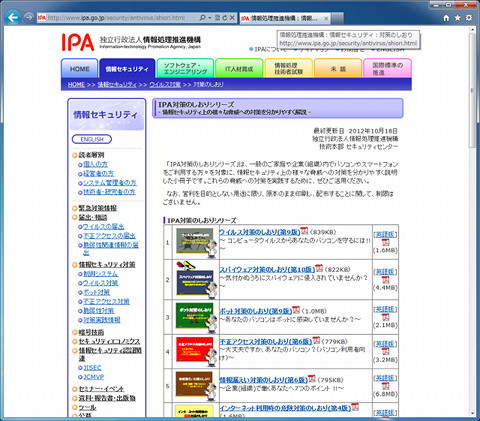Open JISEC sidebar link
Viewport: 480px width, 421px height.
pyautogui.click(x=92, y=368)
